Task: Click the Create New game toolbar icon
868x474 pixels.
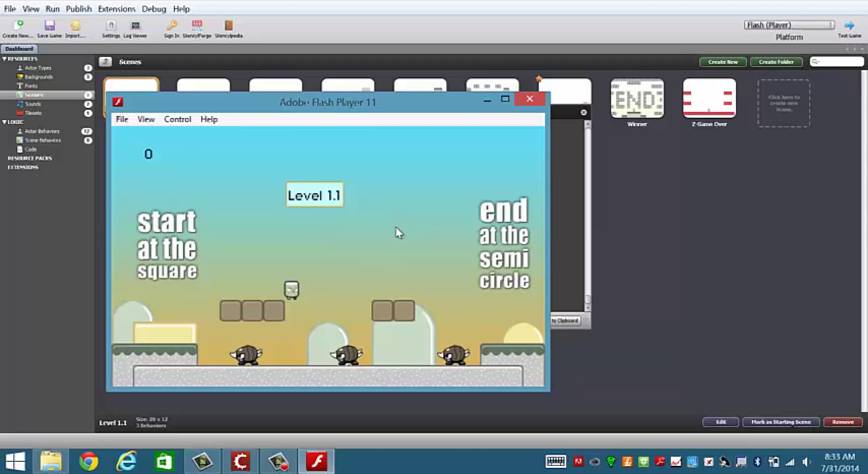Action: coord(18,29)
